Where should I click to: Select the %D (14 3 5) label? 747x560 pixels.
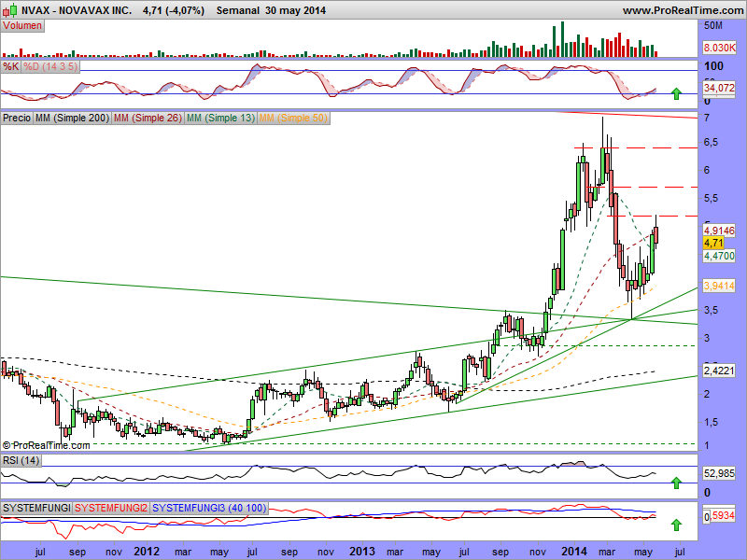(50, 66)
